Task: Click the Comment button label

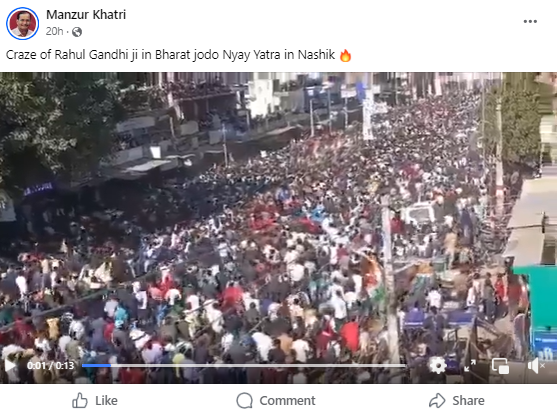Action: 287,401
